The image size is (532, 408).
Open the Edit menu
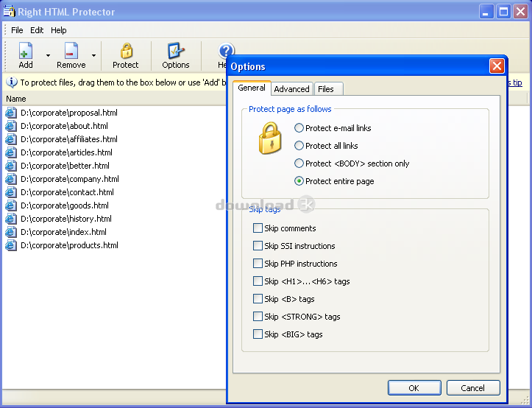pos(37,30)
